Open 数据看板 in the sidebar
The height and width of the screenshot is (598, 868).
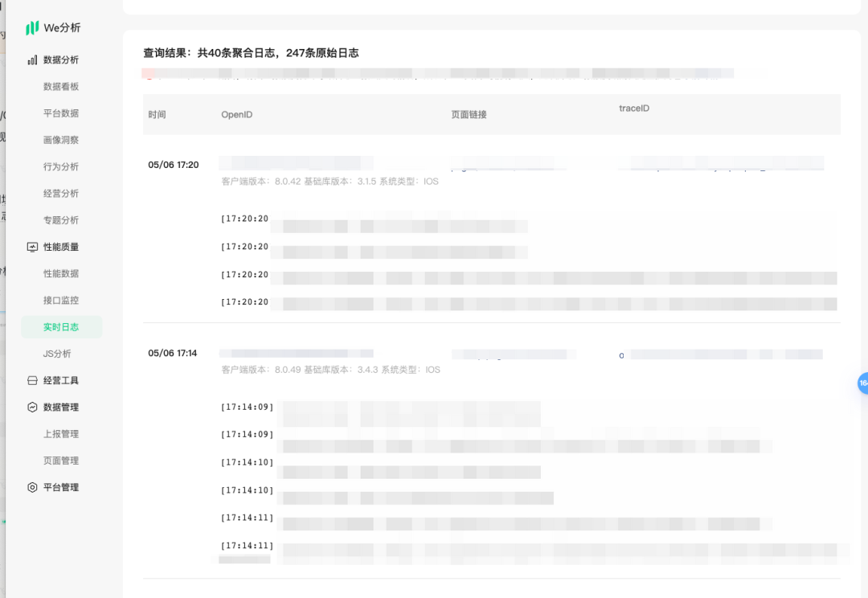(x=61, y=86)
